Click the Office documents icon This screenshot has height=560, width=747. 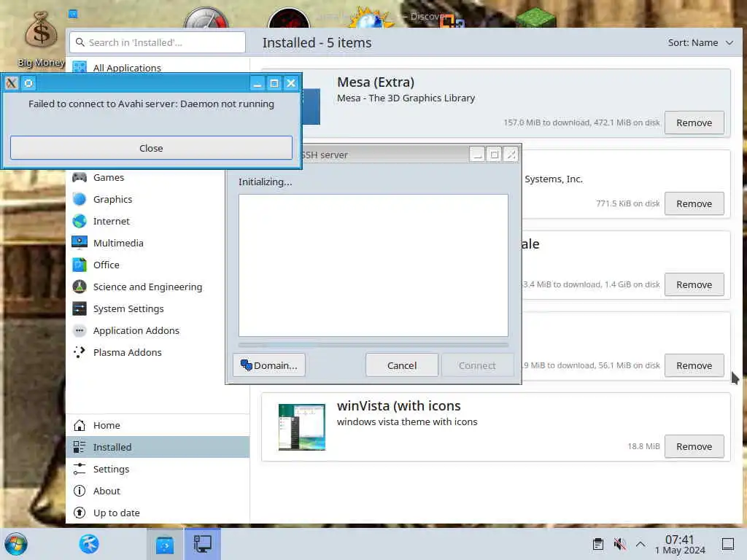[x=79, y=265]
